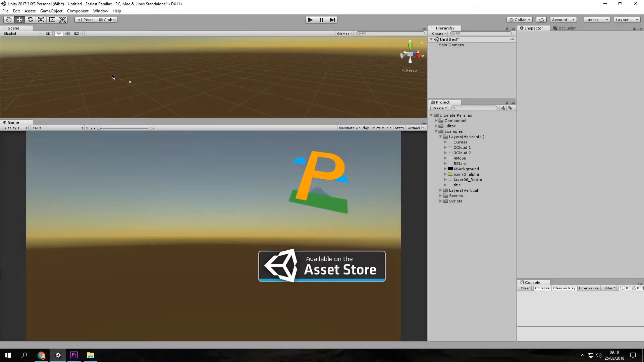This screenshot has width=644, height=362.
Task: Open the Console Editor dropdown
Action: [609, 288]
